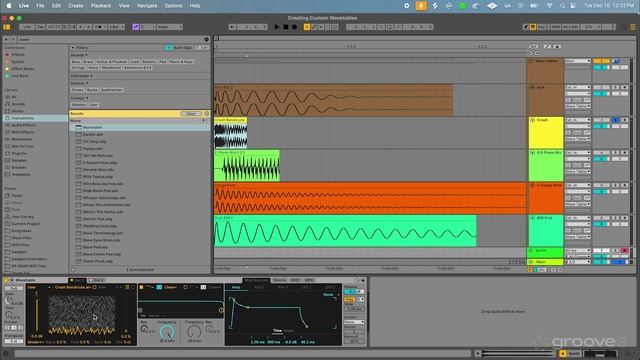The height and width of the screenshot is (360, 640).
Task: Click the browser search field
Action: coord(110,39)
